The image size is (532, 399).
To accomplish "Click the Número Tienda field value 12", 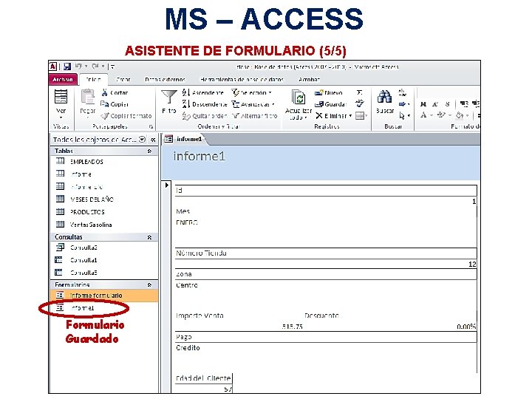I will [326, 264].
